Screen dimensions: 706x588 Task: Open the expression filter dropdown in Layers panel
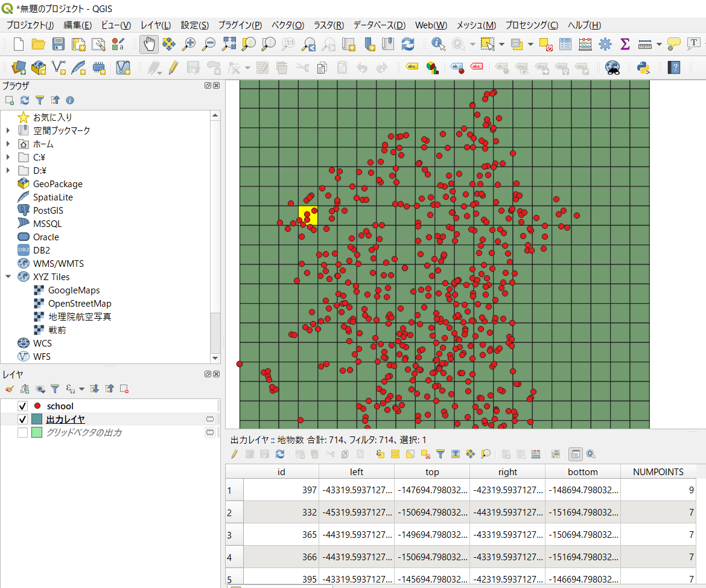pos(81,389)
